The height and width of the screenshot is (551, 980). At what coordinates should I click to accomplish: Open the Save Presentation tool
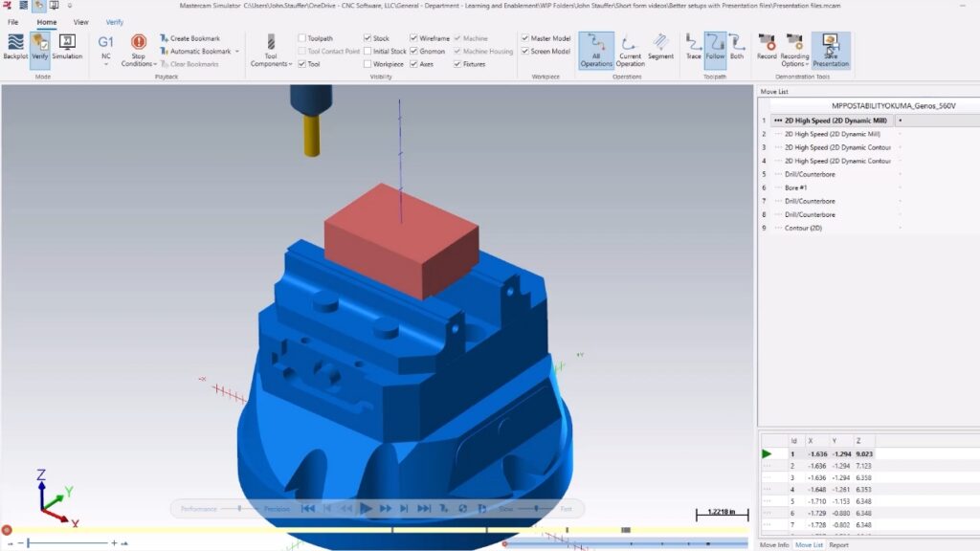831,50
